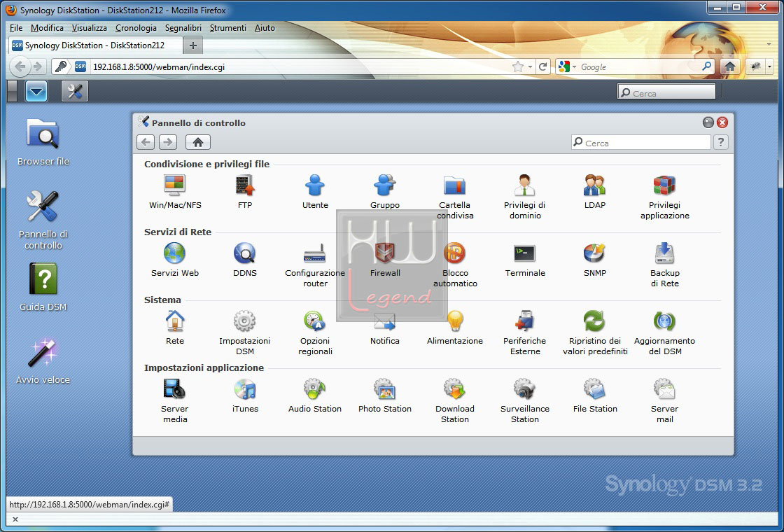Image resolution: width=784 pixels, height=532 pixels.
Task: Go back in the control panel window
Action: pyautogui.click(x=146, y=142)
